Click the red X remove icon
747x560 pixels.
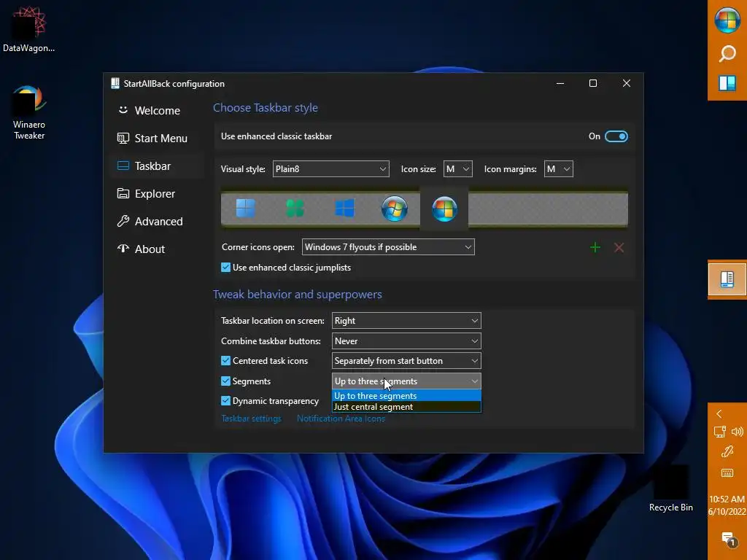[619, 247]
